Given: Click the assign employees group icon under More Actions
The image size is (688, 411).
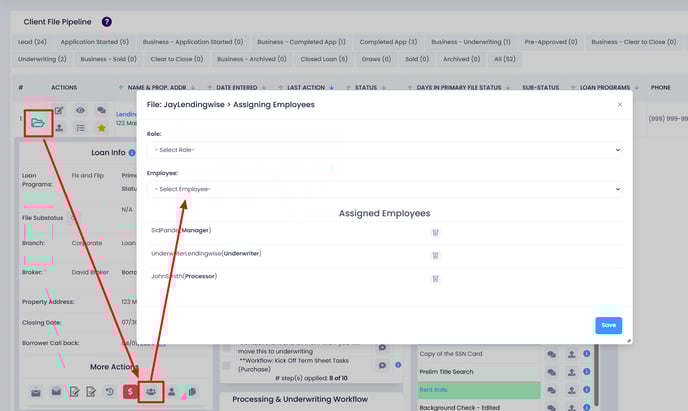Looking at the screenshot, I should click(151, 392).
